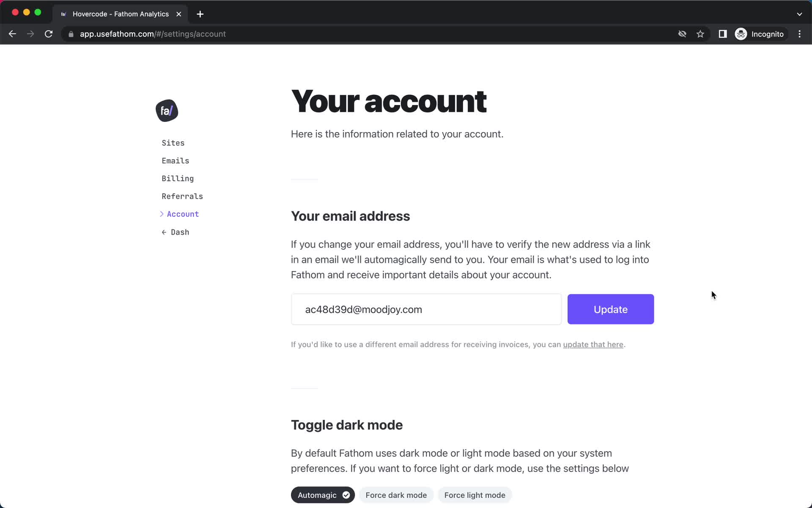This screenshot has height=508, width=812.
Task: Select Automagic dark mode option
Action: [x=322, y=494]
